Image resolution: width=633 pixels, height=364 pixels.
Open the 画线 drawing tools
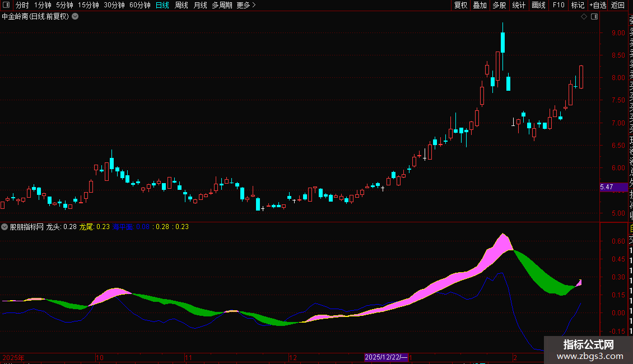point(538,5)
